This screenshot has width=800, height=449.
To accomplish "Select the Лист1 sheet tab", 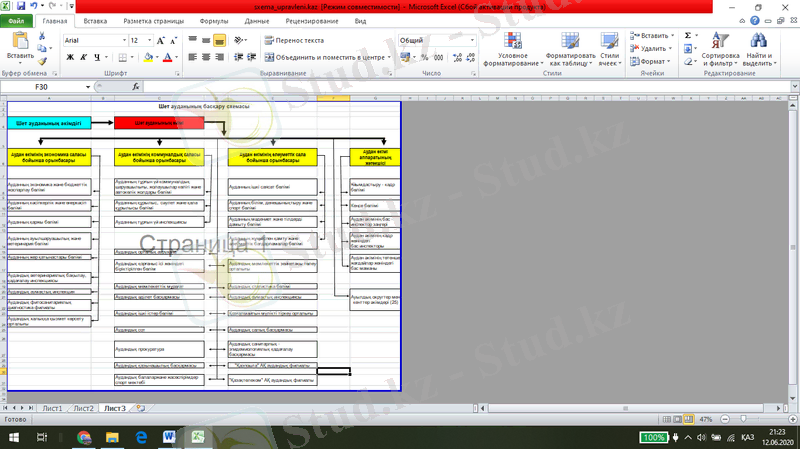I will click(x=52, y=408).
